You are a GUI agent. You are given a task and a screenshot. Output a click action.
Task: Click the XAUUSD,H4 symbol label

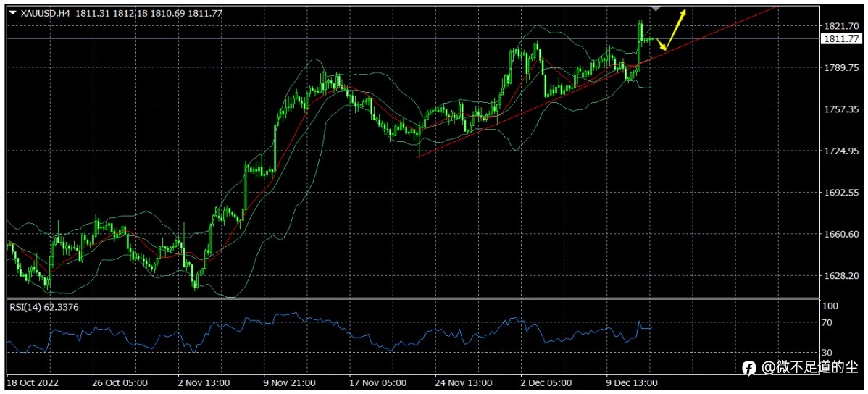(46, 13)
